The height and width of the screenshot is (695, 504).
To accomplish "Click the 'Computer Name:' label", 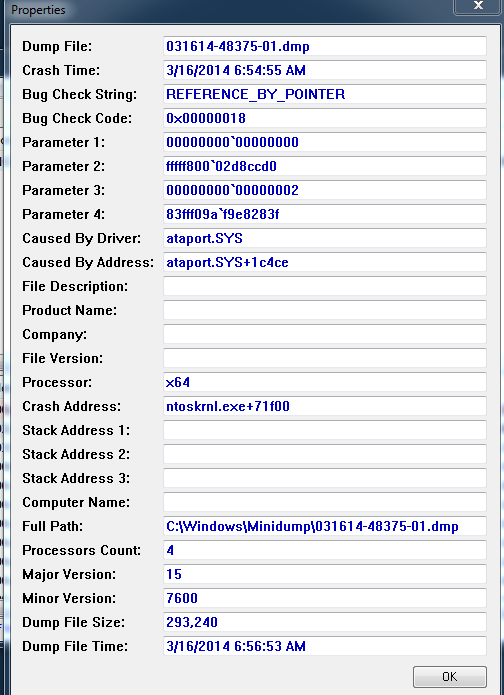I will click(x=76, y=502).
